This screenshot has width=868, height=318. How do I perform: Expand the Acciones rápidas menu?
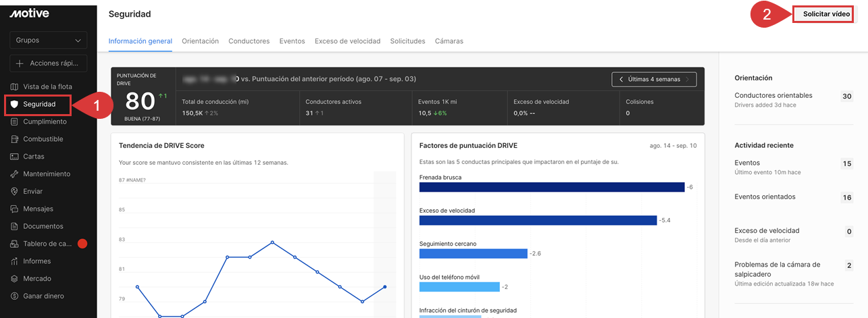48,63
